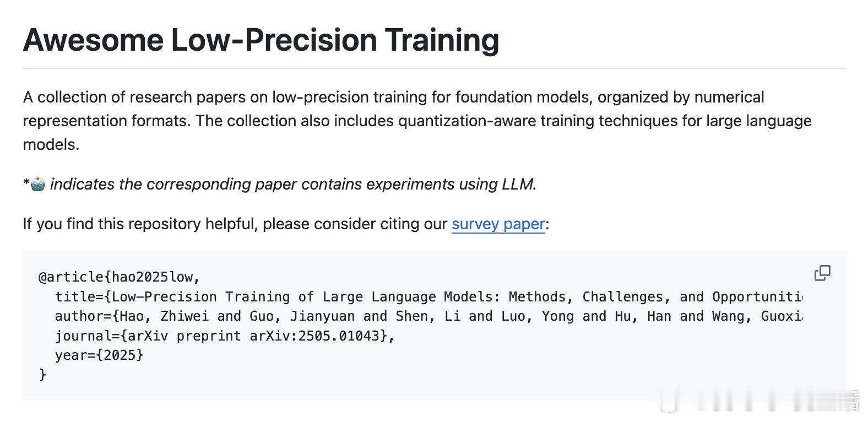
Task: Click the Awesome Low-Precision Training heading
Action: 261,40
